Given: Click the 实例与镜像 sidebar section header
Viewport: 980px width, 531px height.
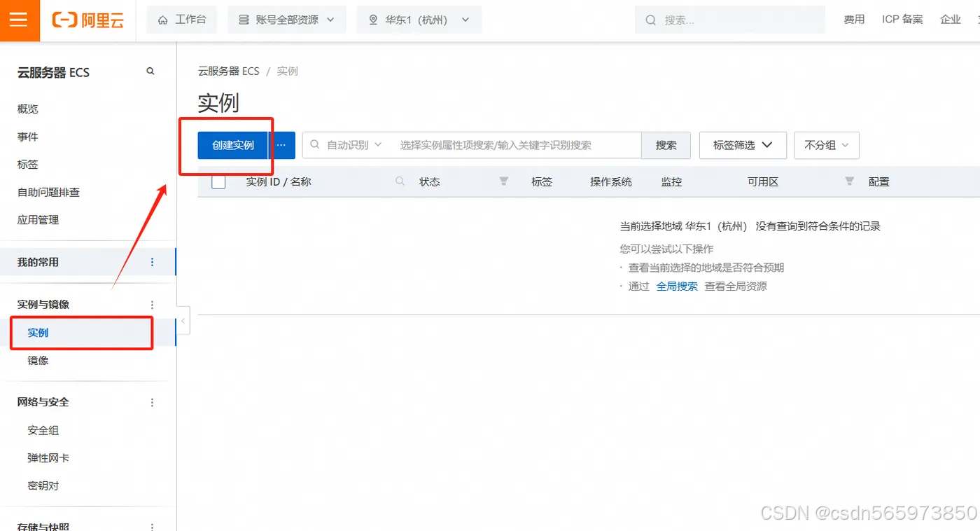Looking at the screenshot, I should pos(43,305).
